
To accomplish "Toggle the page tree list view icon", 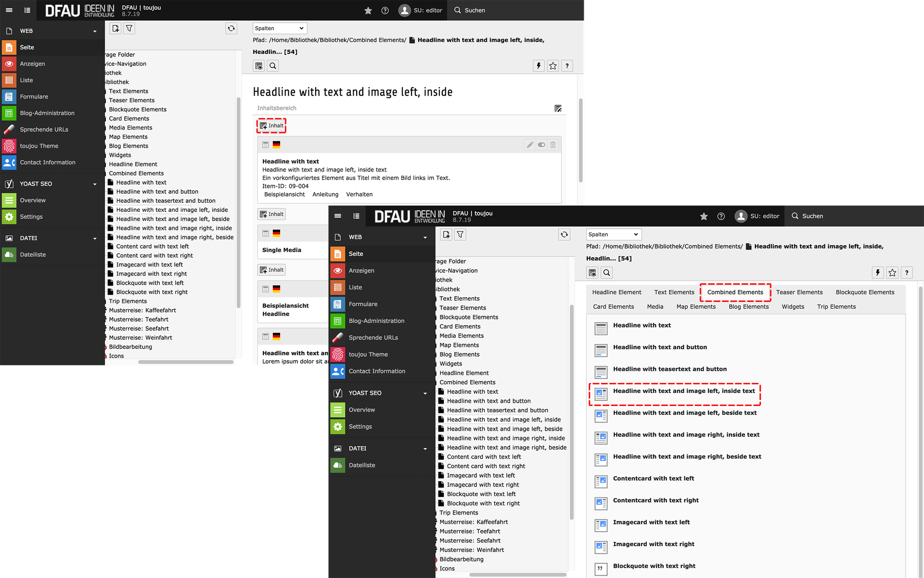I will (x=27, y=10).
